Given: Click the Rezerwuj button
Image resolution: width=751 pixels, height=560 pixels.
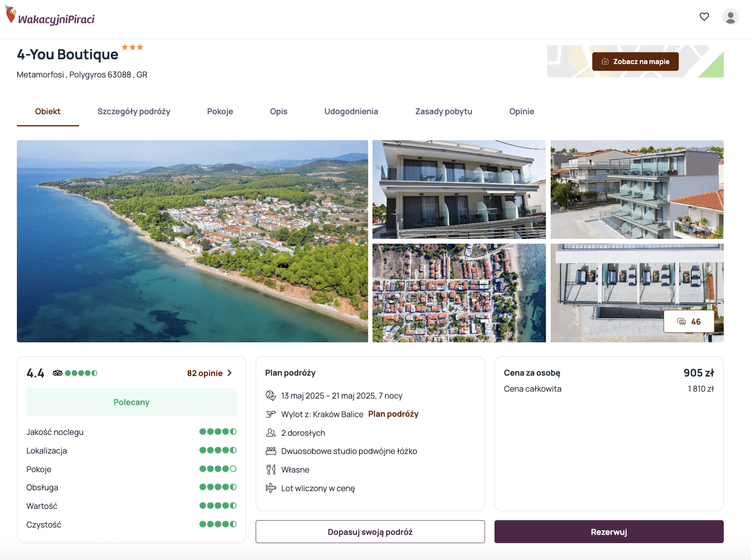Looking at the screenshot, I should pos(609,531).
